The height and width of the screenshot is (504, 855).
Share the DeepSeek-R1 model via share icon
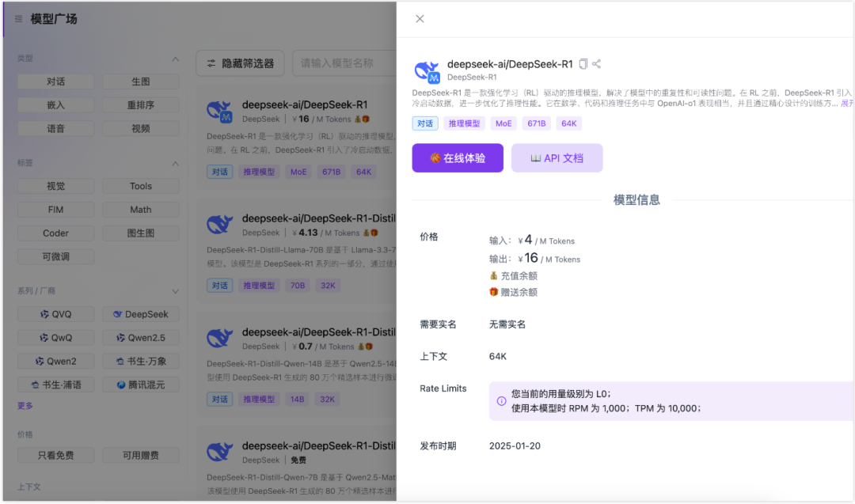click(597, 64)
